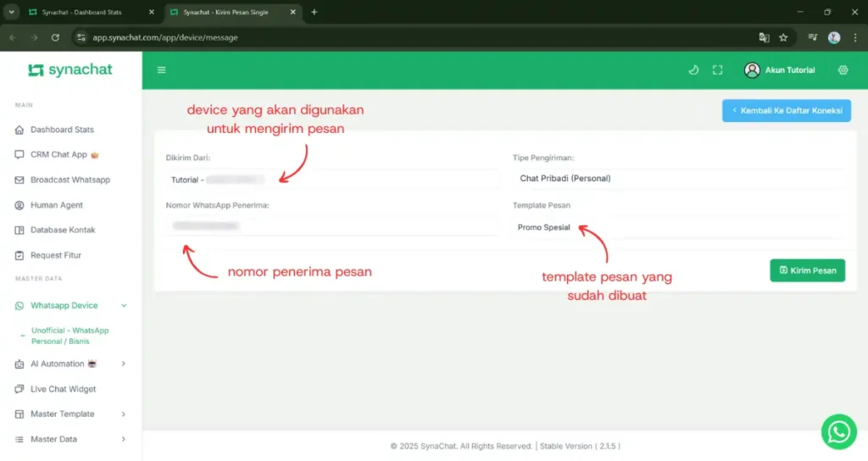Collapse the Whatsapp Device chevron
868x461 pixels.
[124, 305]
